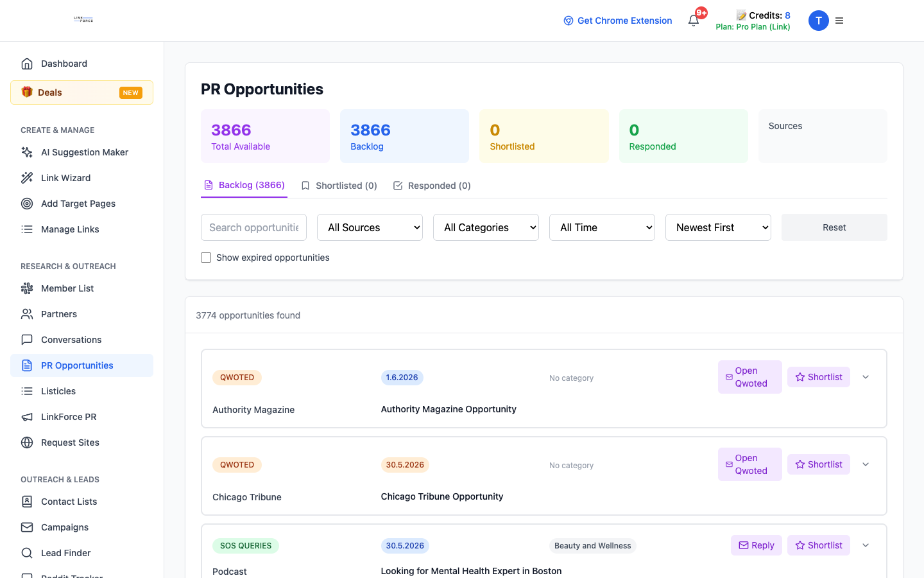Open Deals in the sidebar
924x578 pixels.
[x=81, y=92]
